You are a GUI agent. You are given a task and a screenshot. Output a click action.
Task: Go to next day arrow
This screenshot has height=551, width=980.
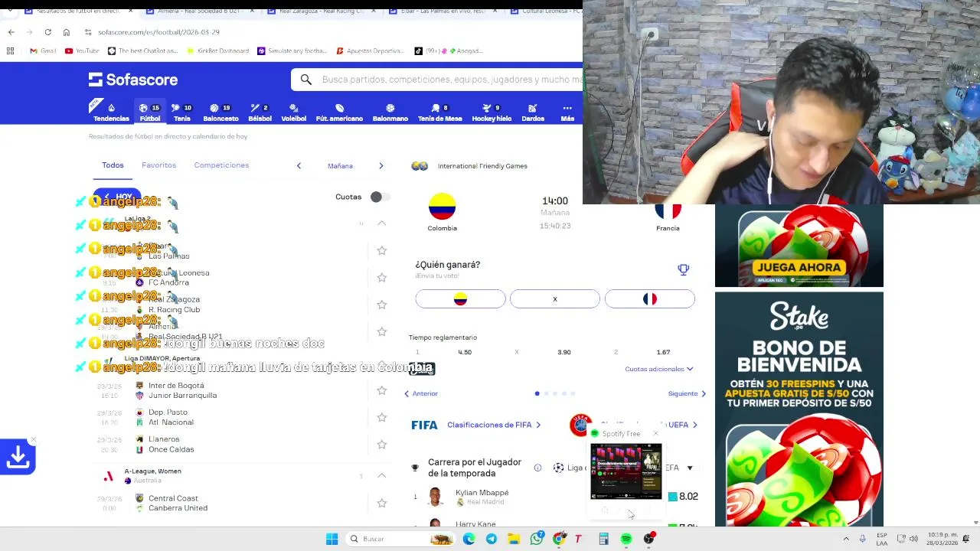(381, 166)
